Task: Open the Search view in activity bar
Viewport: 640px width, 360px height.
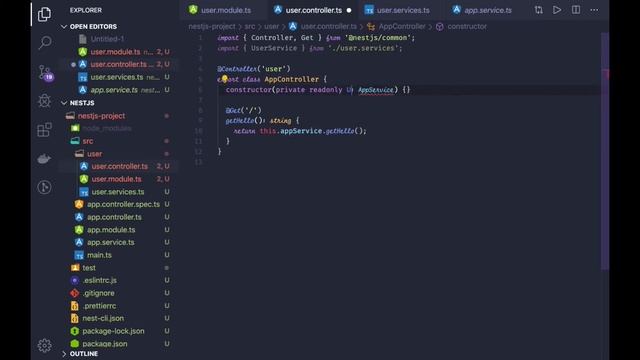Action: 45,42
